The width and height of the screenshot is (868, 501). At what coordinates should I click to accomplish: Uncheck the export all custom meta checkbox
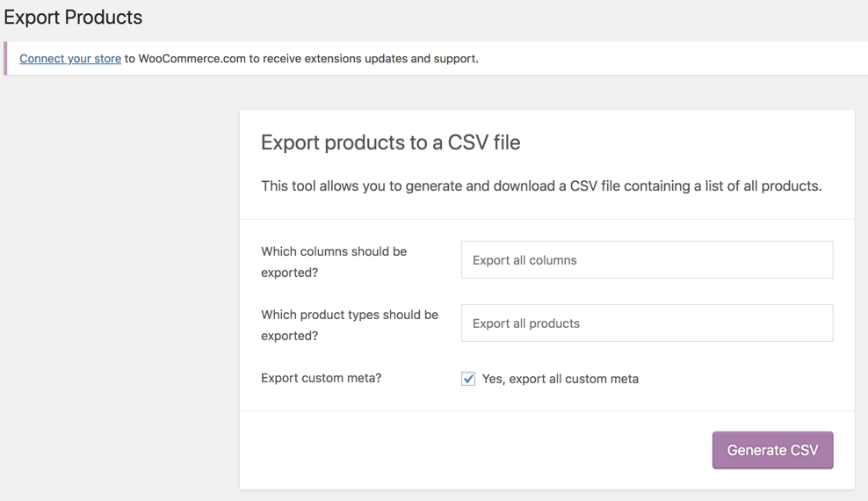[x=468, y=379]
